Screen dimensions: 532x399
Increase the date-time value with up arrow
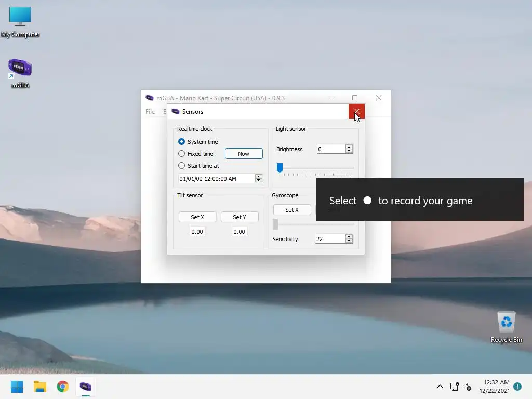point(259,176)
